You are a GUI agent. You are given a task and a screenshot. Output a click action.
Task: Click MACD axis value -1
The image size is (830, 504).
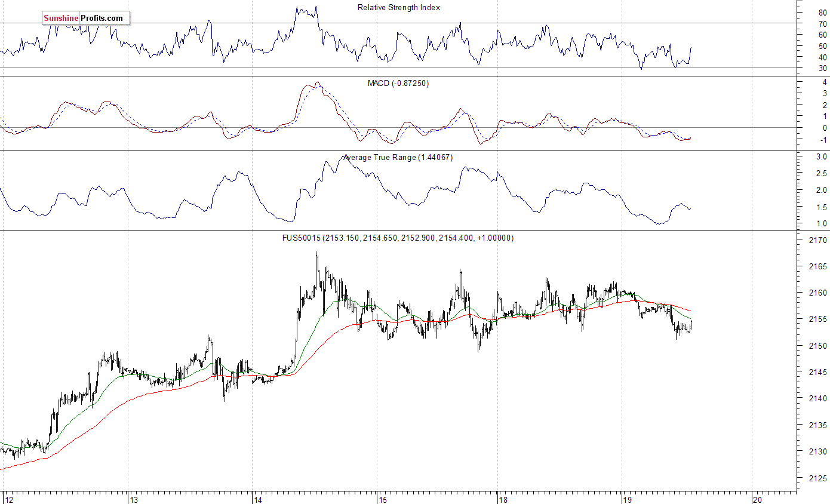[x=823, y=140]
